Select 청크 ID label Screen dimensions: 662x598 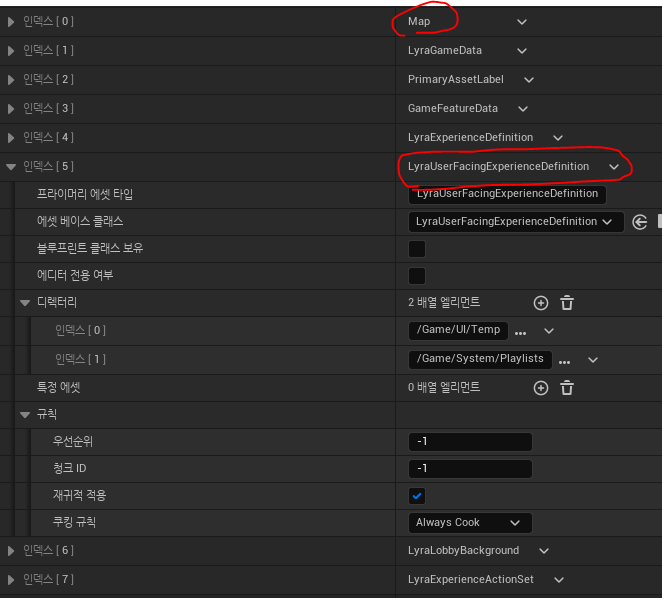(70, 468)
